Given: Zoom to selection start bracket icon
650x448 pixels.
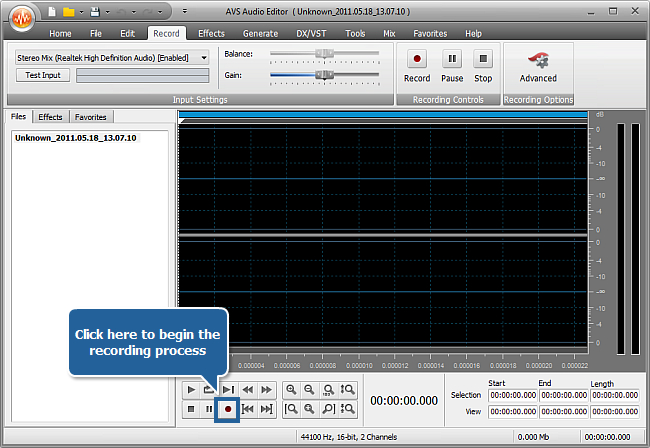Looking at the screenshot, I should click(x=291, y=409).
